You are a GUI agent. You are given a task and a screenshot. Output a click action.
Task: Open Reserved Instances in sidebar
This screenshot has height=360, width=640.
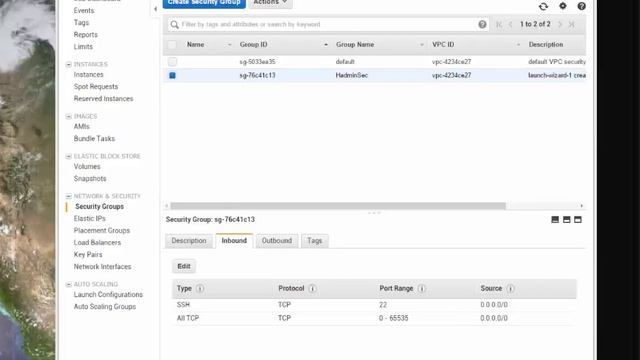click(103, 99)
